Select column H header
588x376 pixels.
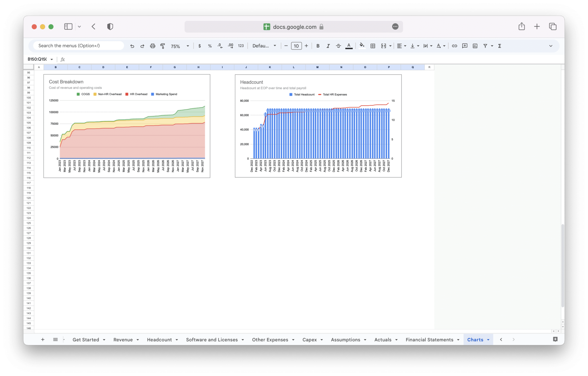point(198,67)
